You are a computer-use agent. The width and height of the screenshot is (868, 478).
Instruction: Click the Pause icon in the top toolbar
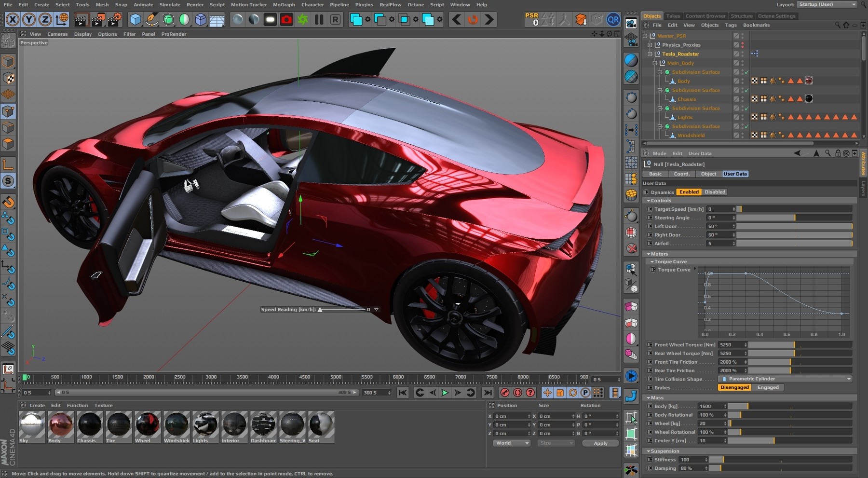tap(319, 20)
